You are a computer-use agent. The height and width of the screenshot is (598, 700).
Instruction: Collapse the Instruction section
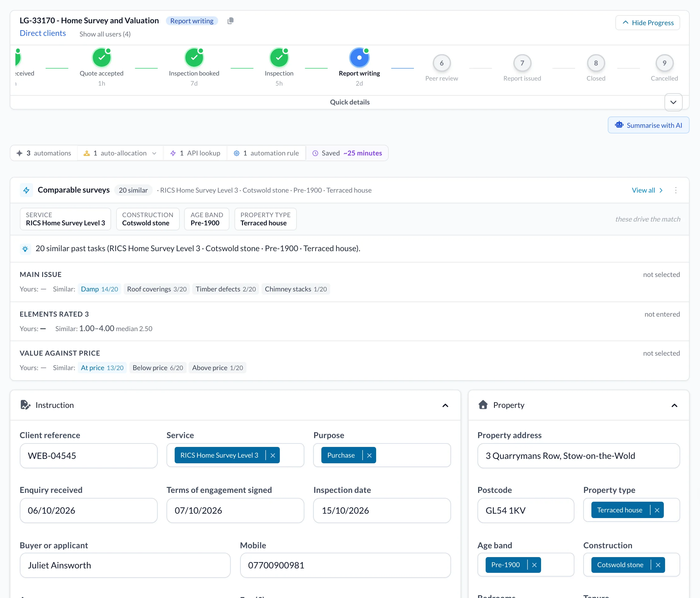tap(445, 405)
